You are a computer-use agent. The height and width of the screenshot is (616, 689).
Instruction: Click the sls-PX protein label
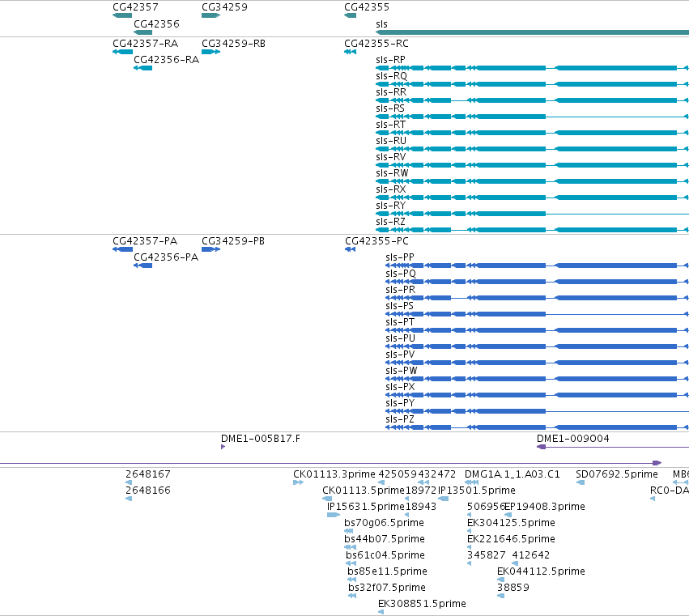[400, 387]
